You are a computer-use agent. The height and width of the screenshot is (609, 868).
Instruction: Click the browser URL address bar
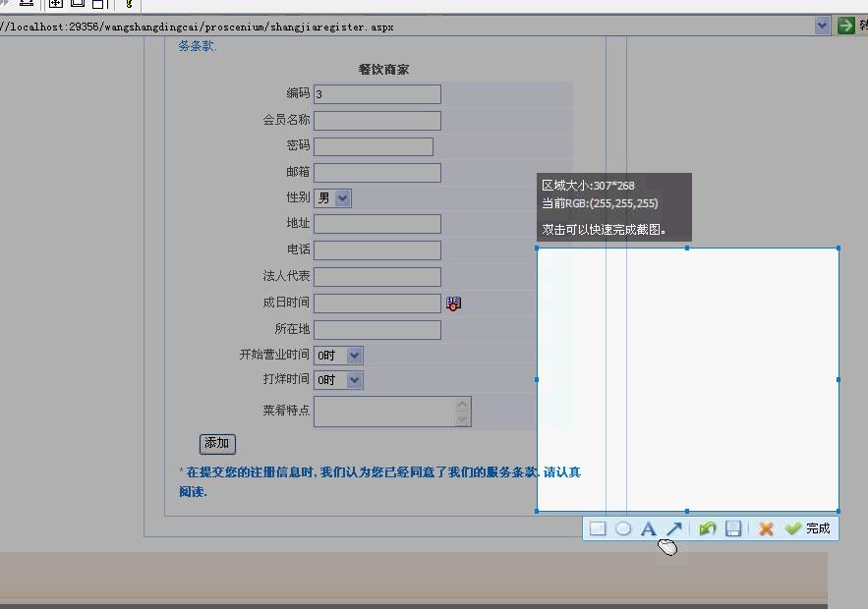(x=407, y=26)
